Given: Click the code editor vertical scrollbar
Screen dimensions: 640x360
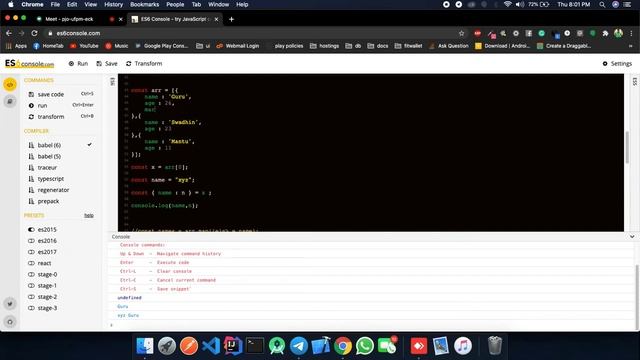Looking at the screenshot, I should [627, 147].
